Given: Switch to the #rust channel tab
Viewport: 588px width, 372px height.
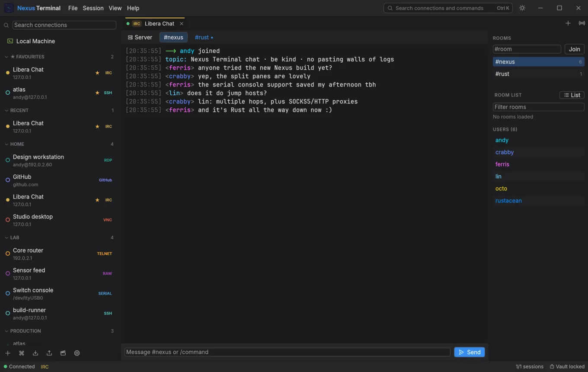Looking at the screenshot, I should pyautogui.click(x=204, y=37).
